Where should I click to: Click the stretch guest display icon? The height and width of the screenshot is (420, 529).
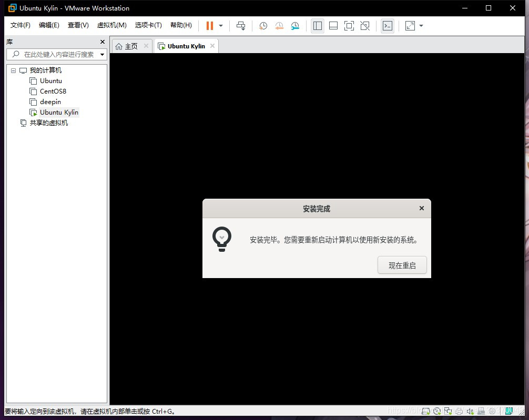(410, 26)
